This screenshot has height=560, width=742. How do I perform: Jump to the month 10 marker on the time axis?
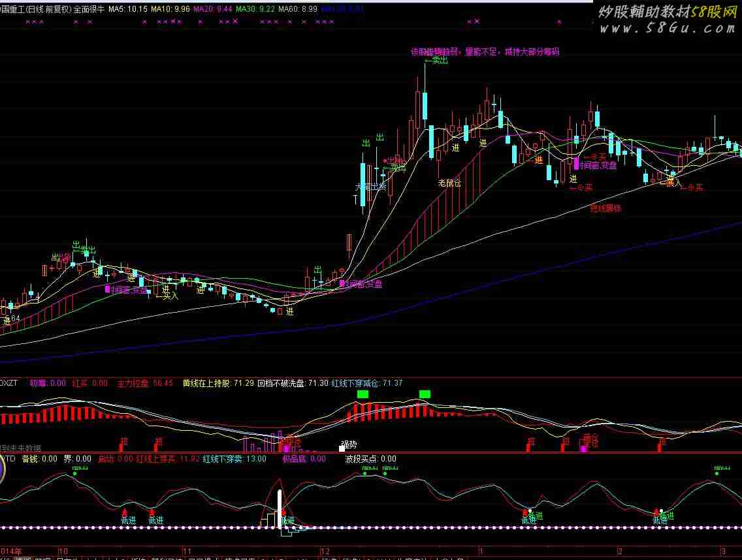[x=63, y=552]
